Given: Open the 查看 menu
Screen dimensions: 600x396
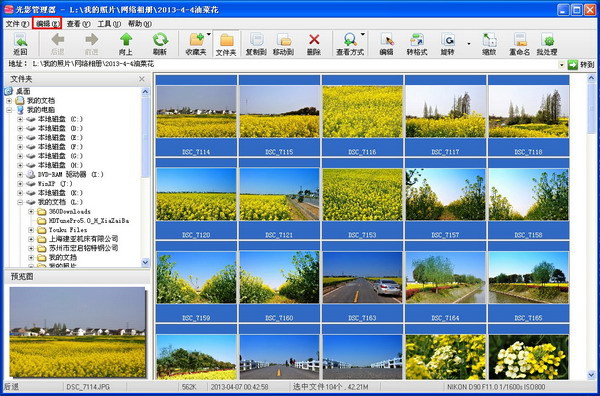Looking at the screenshot, I should click(x=78, y=24).
